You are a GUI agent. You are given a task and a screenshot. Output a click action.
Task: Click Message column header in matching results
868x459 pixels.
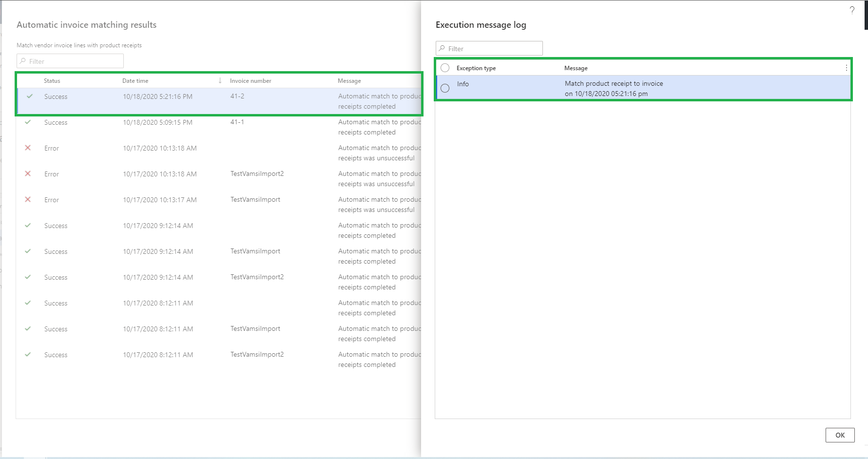pyautogui.click(x=349, y=81)
